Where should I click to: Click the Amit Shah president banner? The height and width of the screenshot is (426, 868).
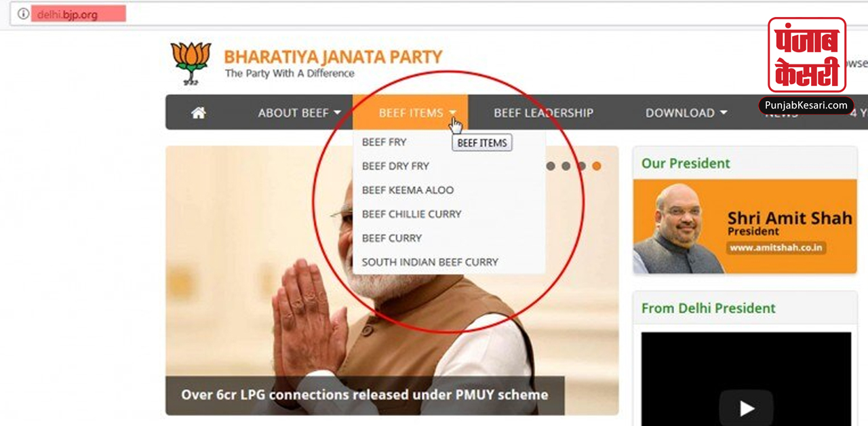click(x=745, y=226)
